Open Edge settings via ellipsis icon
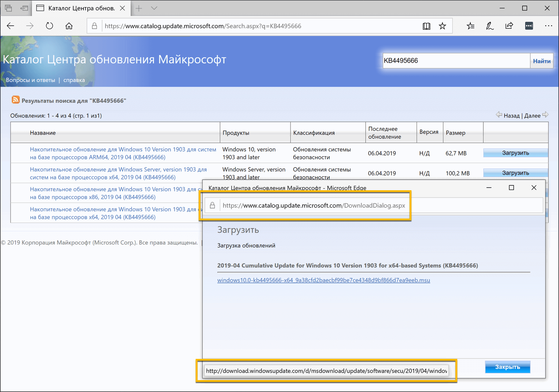The width and height of the screenshot is (559, 392). click(x=549, y=26)
